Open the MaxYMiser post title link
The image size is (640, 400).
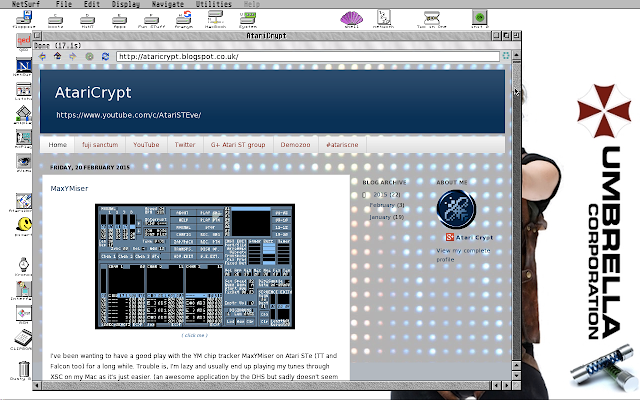coord(69,188)
